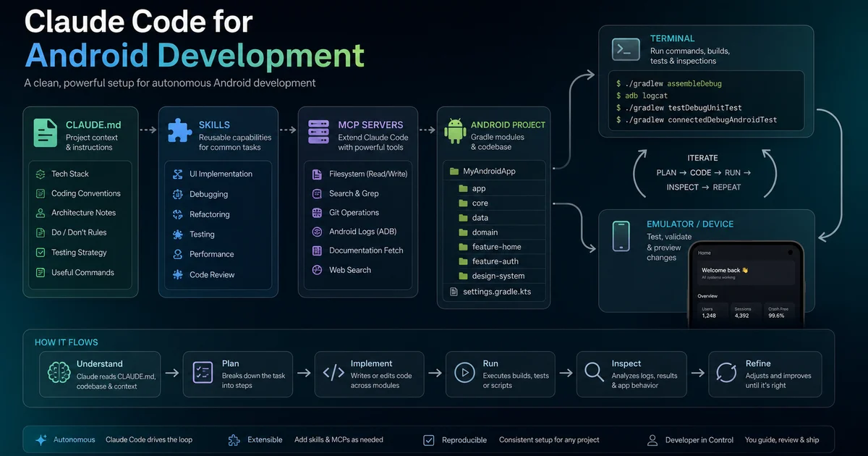
Task: Click the Home label on phone screen
Action: tap(705, 253)
